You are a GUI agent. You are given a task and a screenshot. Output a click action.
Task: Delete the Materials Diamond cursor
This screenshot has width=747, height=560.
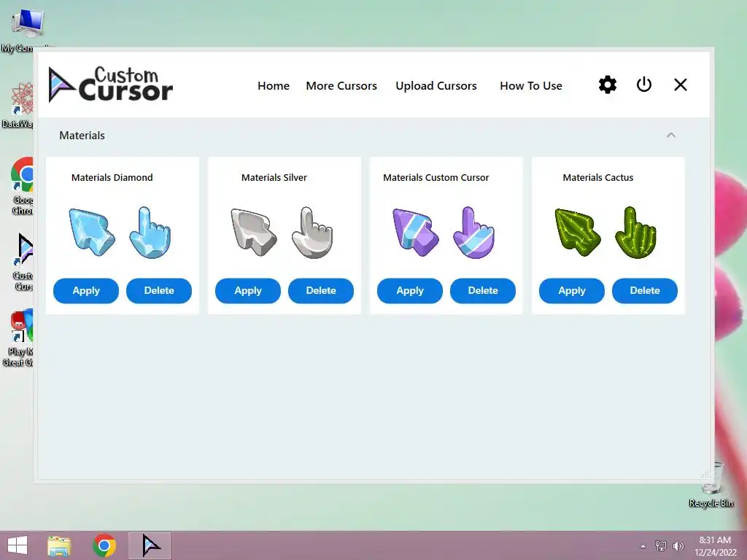[x=158, y=290]
